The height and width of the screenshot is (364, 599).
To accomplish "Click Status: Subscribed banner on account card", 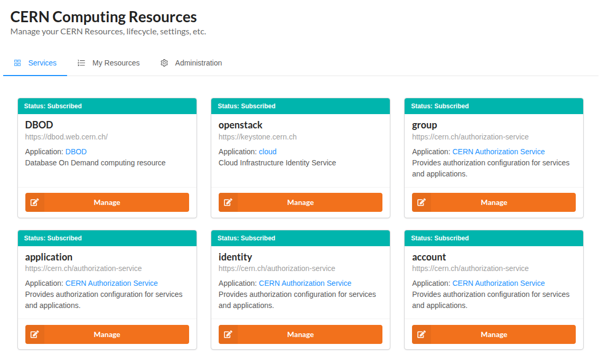I will [493, 238].
